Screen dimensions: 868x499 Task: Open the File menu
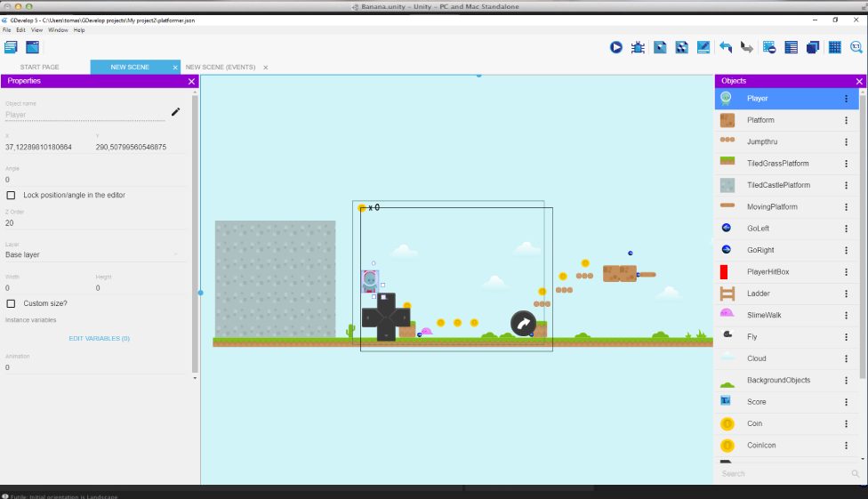(x=6, y=30)
